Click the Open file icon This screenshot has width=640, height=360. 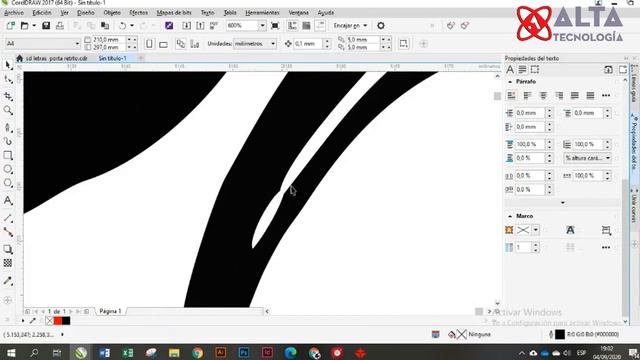(24, 26)
